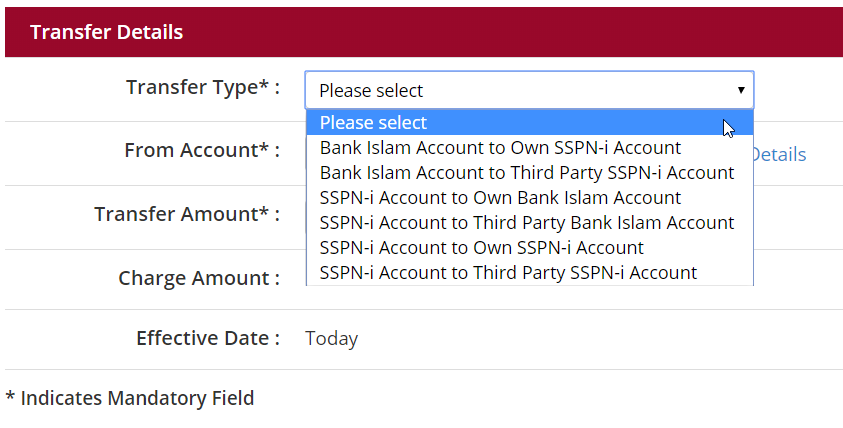The image size is (843, 428).
Task: Click the asterisk before 'Indicates Mandatory Field'
Action: coord(10,396)
